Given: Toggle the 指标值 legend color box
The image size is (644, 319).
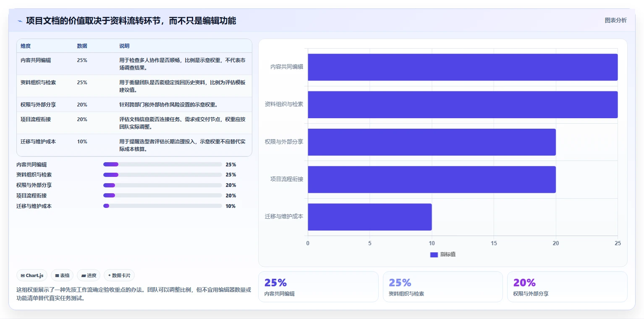Looking at the screenshot, I should (434, 254).
